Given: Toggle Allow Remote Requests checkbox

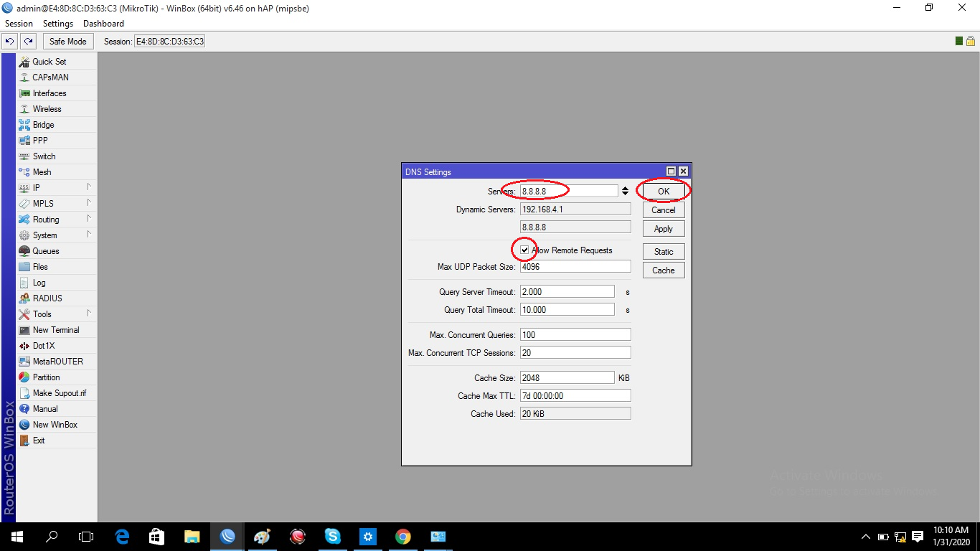Looking at the screenshot, I should coord(525,250).
